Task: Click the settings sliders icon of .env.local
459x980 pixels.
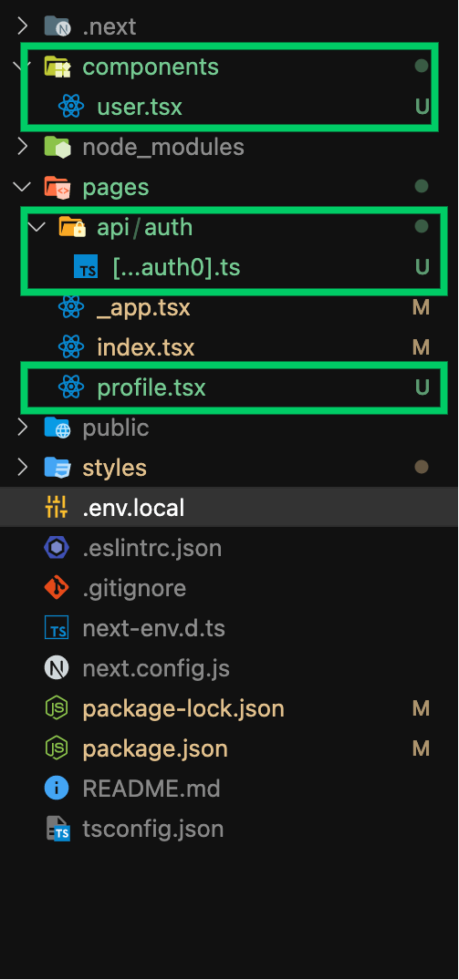Action: point(57,508)
